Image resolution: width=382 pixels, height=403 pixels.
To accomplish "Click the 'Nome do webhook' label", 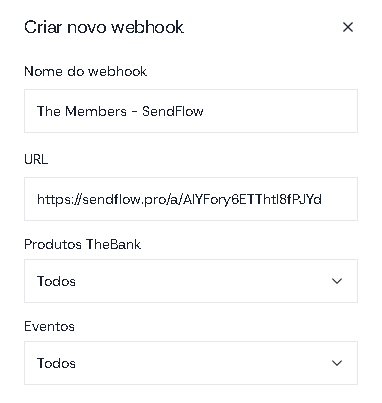I will pos(85,71).
